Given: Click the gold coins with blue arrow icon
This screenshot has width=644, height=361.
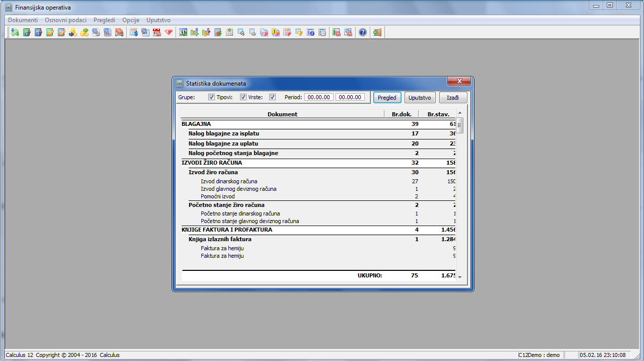Looking at the screenshot, I should click(73, 32).
